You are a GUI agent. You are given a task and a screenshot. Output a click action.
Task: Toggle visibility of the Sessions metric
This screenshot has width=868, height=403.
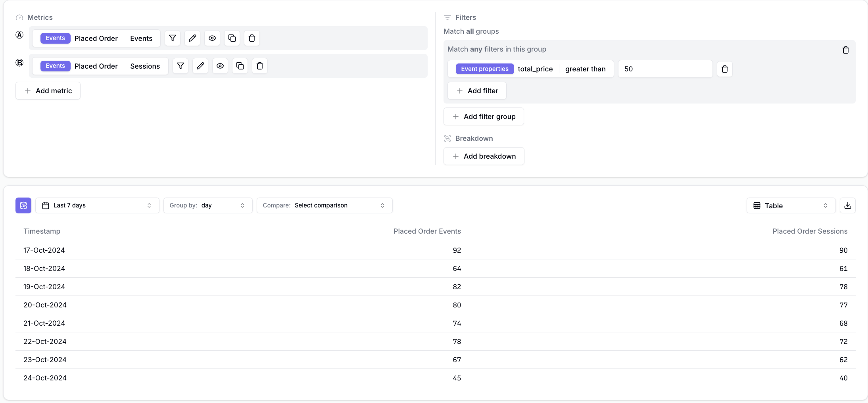(x=220, y=66)
